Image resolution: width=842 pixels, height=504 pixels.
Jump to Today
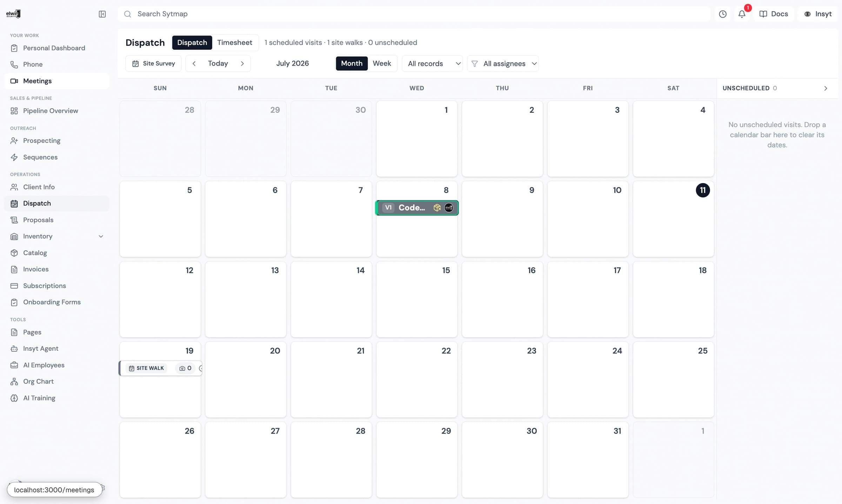[x=218, y=63]
